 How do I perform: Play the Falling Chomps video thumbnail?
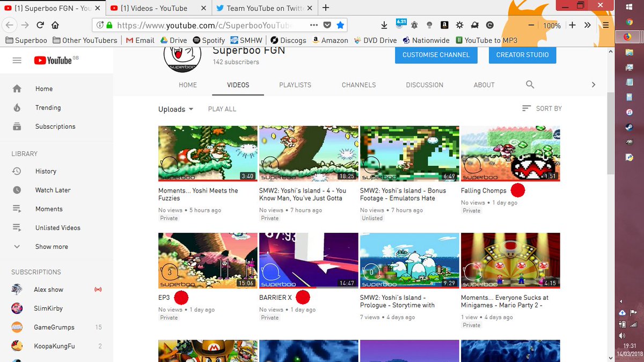(x=510, y=154)
